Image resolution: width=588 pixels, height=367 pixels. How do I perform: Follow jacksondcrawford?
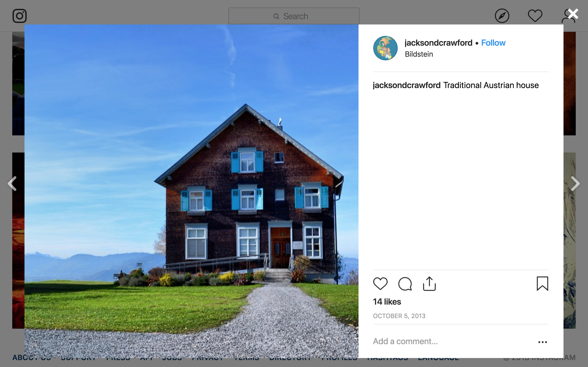pyautogui.click(x=493, y=43)
